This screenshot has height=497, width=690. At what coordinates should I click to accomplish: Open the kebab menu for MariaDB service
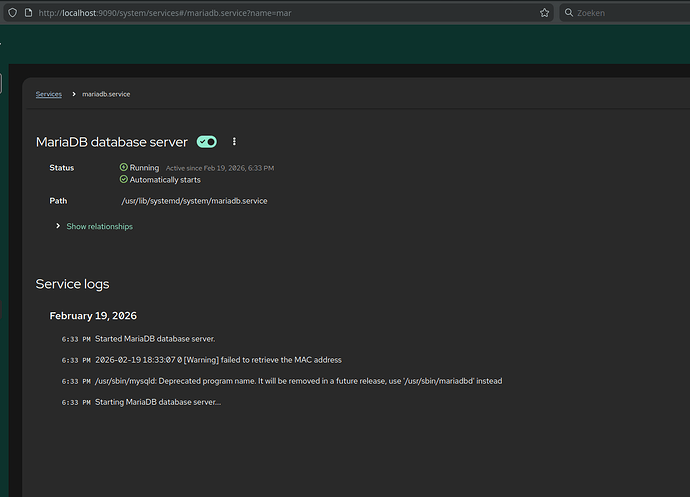[235, 142]
